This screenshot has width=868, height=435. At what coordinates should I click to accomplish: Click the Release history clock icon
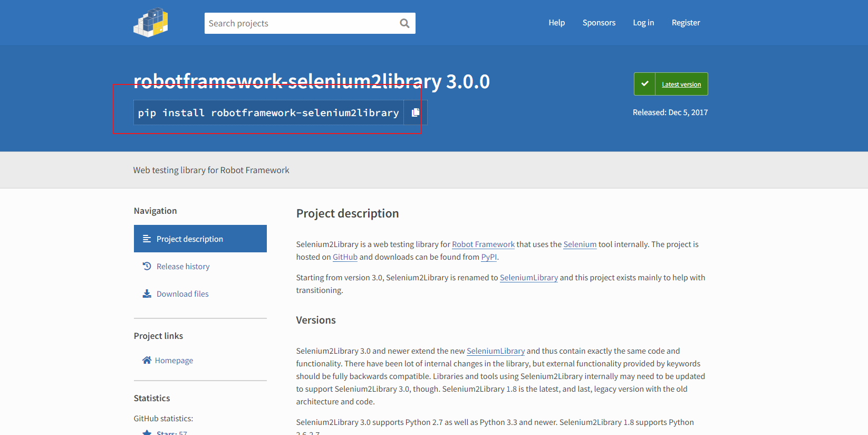click(x=147, y=266)
